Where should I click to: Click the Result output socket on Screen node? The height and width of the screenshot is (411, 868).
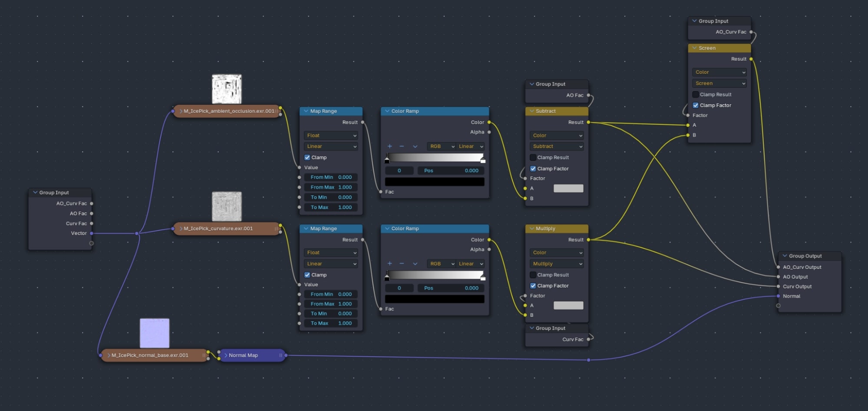(x=751, y=59)
